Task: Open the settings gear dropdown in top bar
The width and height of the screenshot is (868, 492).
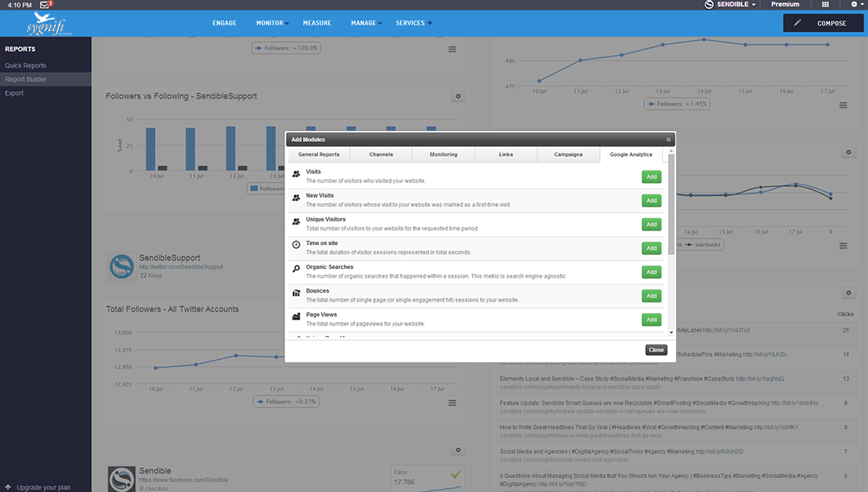Action: [x=855, y=5]
